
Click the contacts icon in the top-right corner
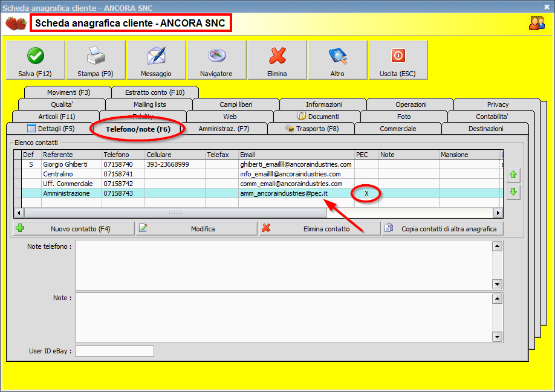pos(537,22)
